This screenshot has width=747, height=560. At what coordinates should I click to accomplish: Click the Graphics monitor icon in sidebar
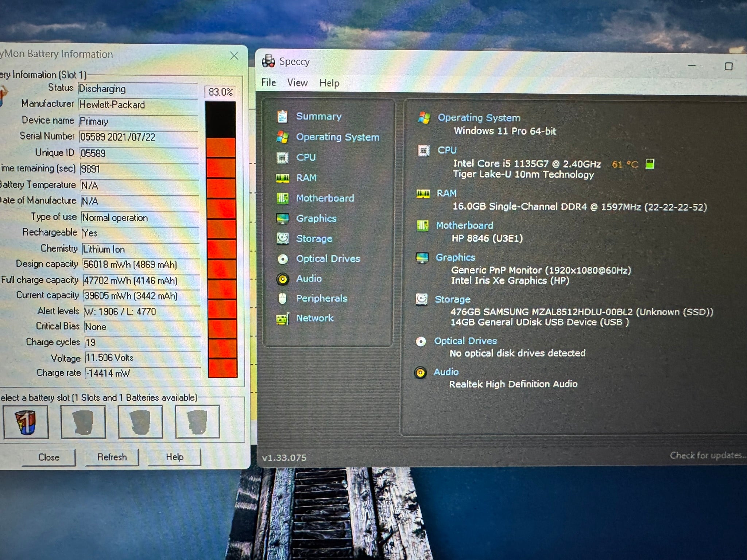point(282,218)
